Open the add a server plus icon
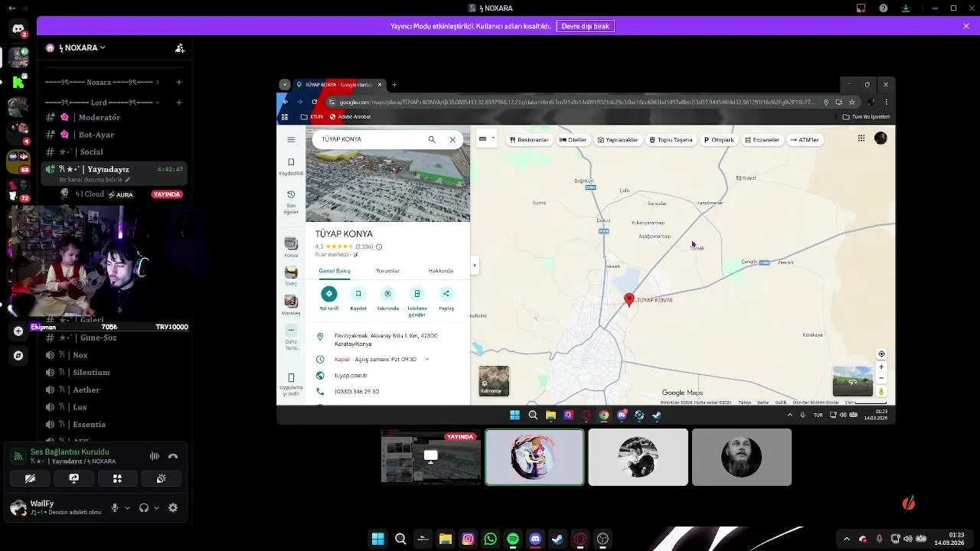The image size is (980, 551). click(18, 331)
